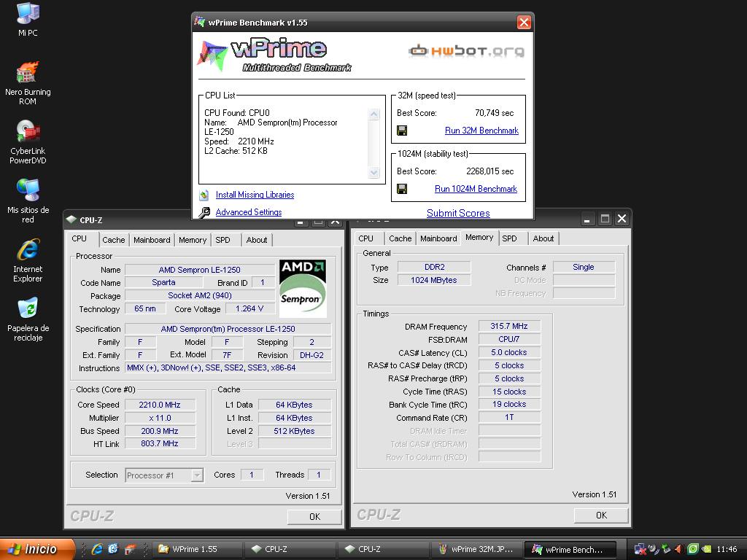Screen dimensions: 747x560
Task: Click the memory Size value 1024 MBytes
Action: tap(434, 280)
